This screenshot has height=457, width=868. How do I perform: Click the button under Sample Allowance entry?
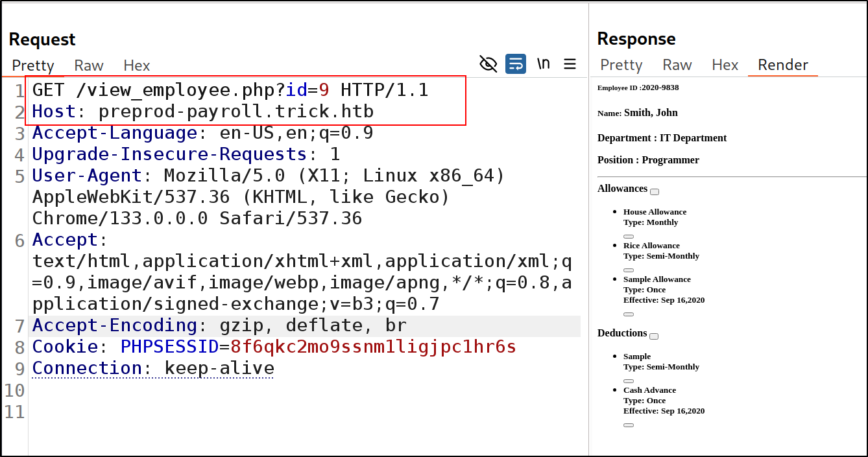[x=628, y=314]
